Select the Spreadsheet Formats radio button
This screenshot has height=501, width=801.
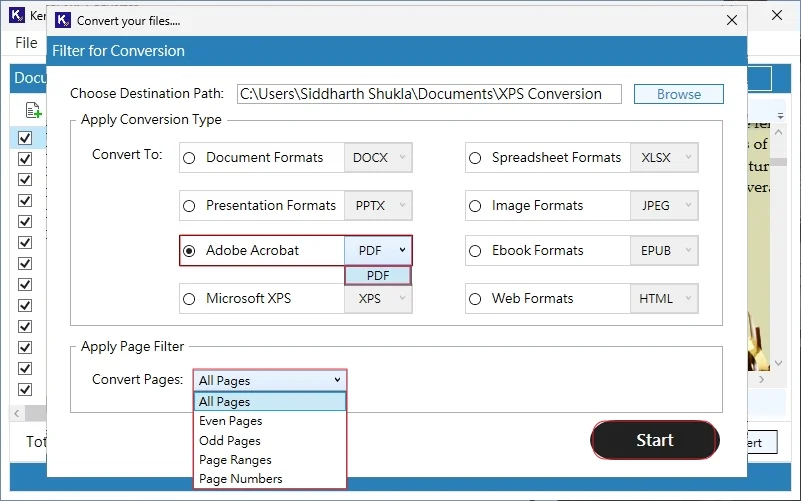(475, 158)
